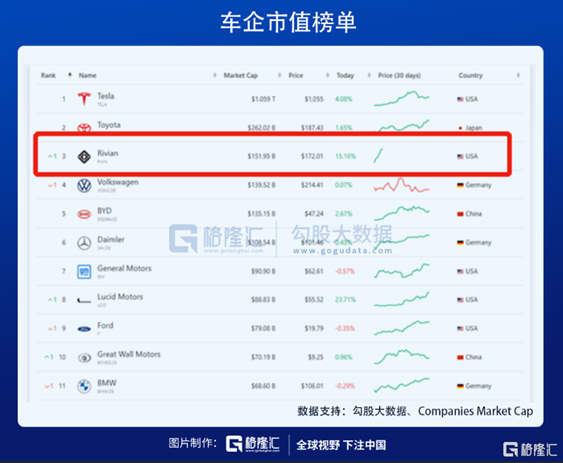Screen dimensions: 563x463
Task: Click the up arrow beside rank 10
Action: pyautogui.click(x=47, y=357)
